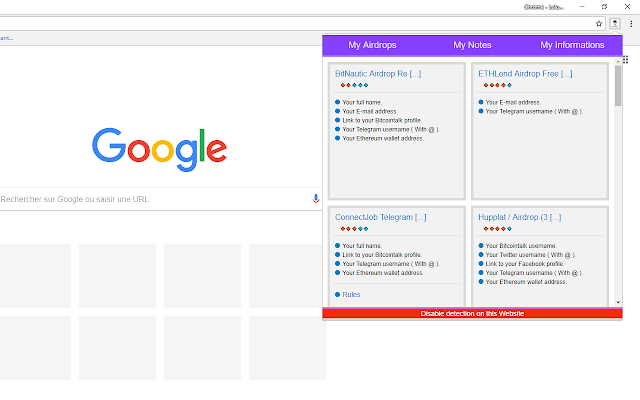Click the popup scrollbar down arrow
Screen dimensions: 640x400
click(618, 302)
